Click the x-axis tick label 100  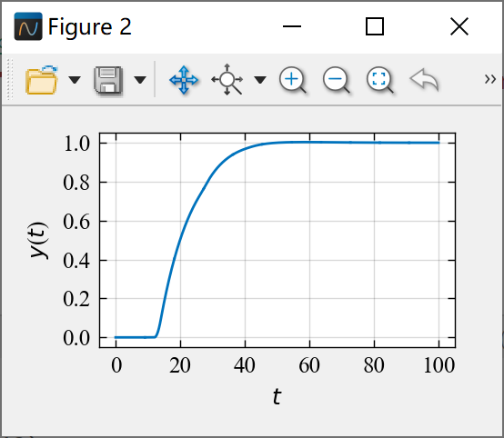coord(439,365)
